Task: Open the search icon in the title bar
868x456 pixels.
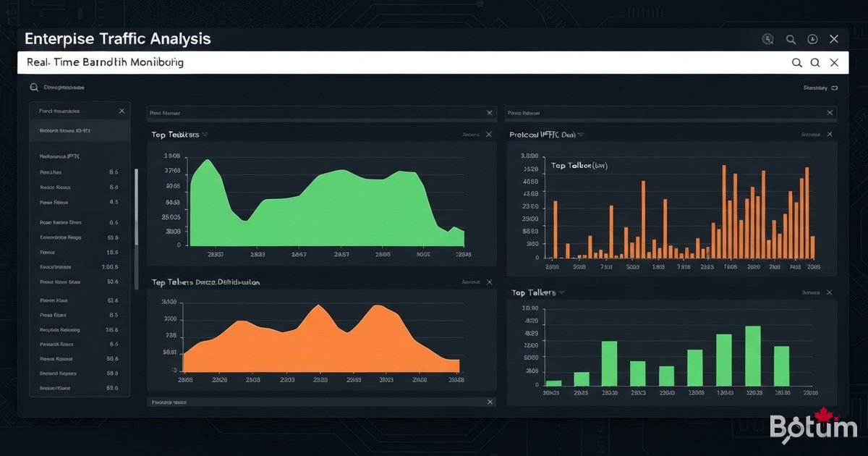Action: point(791,38)
